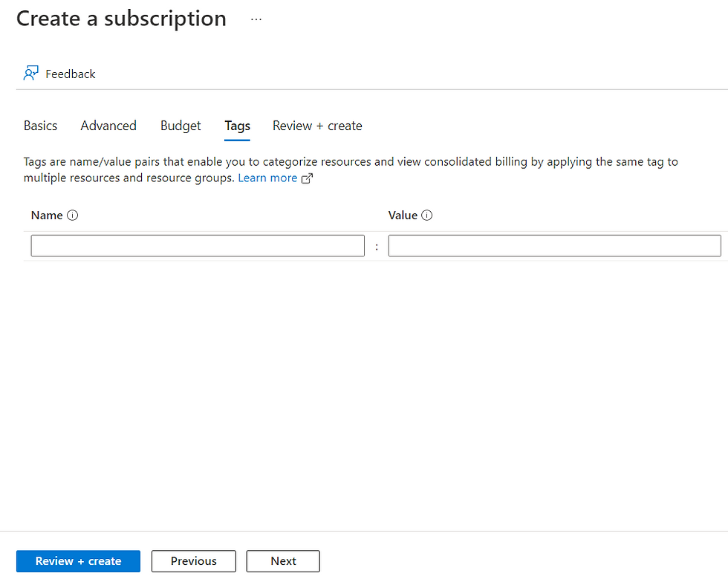
Task: Click the Learn more link
Action: tap(267, 178)
